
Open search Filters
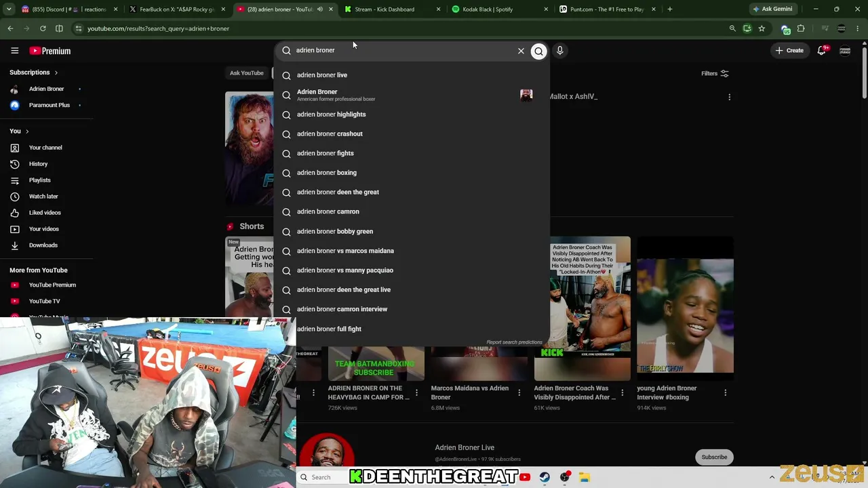(x=715, y=73)
